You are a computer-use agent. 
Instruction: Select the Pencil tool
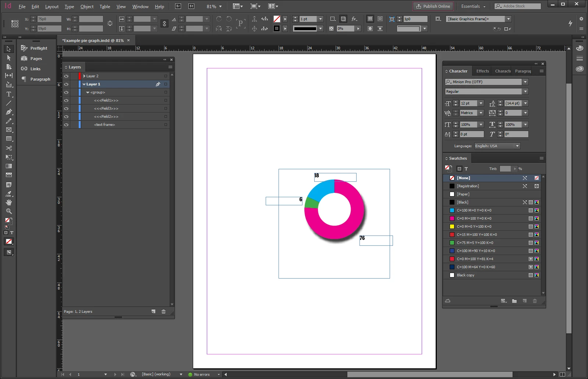(x=9, y=121)
